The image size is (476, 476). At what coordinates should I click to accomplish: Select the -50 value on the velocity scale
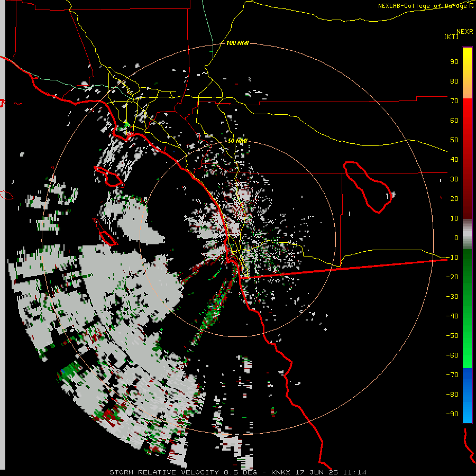452,336
